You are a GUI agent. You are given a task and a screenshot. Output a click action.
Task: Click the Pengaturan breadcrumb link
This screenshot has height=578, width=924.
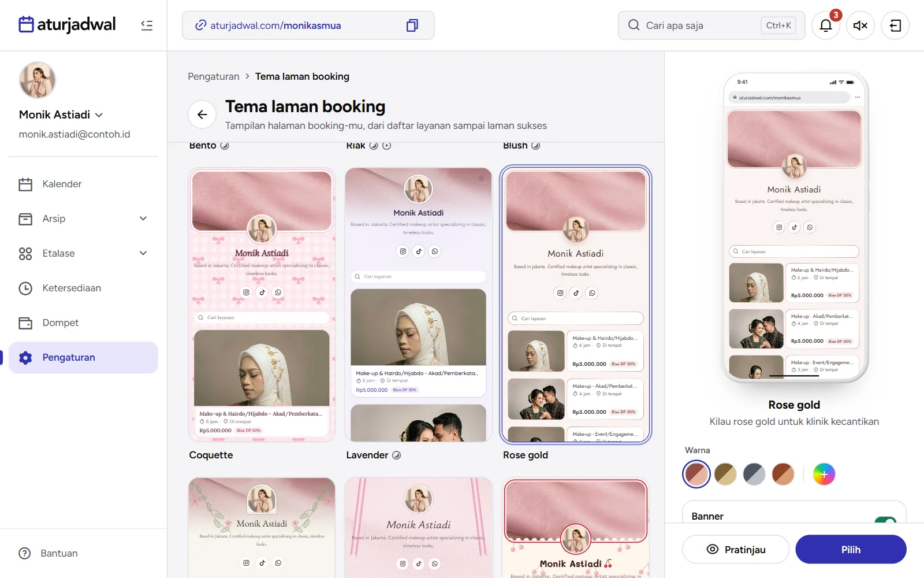(213, 76)
